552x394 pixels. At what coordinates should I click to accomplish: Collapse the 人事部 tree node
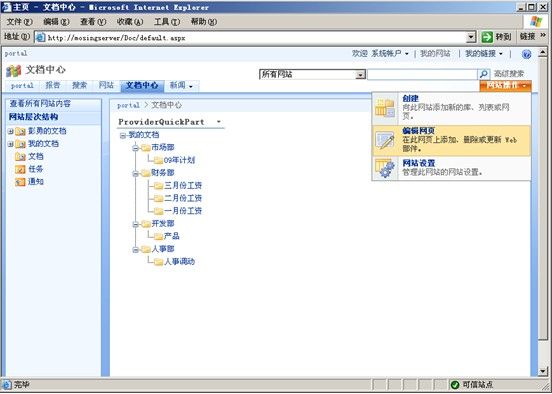click(136, 250)
